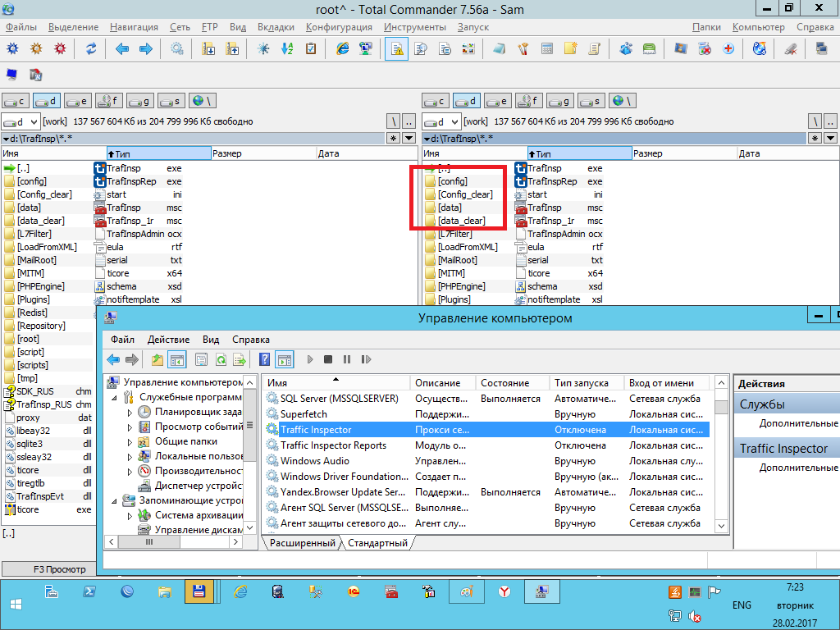Click the network computers toolbar icon

point(366,48)
